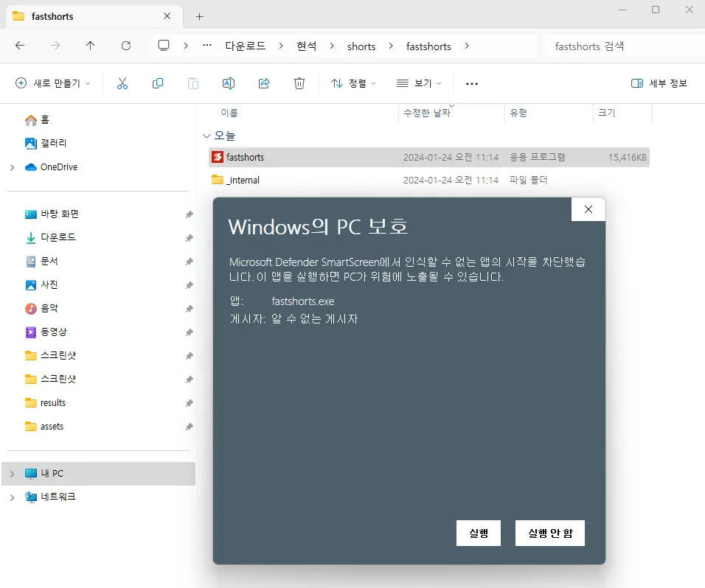This screenshot has height=588, width=705.
Task: Expand the OneDrive tree node
Action: [12, 167]
